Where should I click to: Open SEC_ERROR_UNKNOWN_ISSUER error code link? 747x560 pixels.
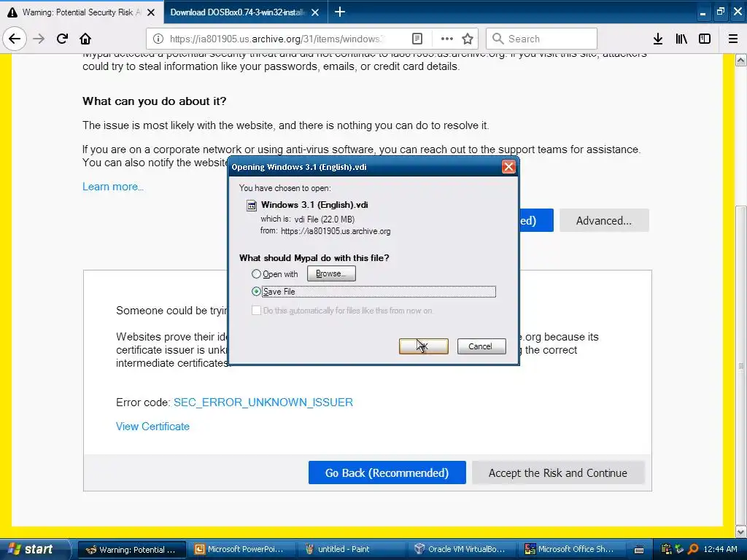pos(263,402)
